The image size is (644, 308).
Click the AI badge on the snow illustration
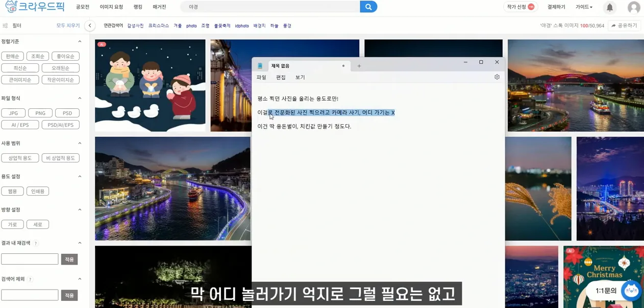pos(102,44)
